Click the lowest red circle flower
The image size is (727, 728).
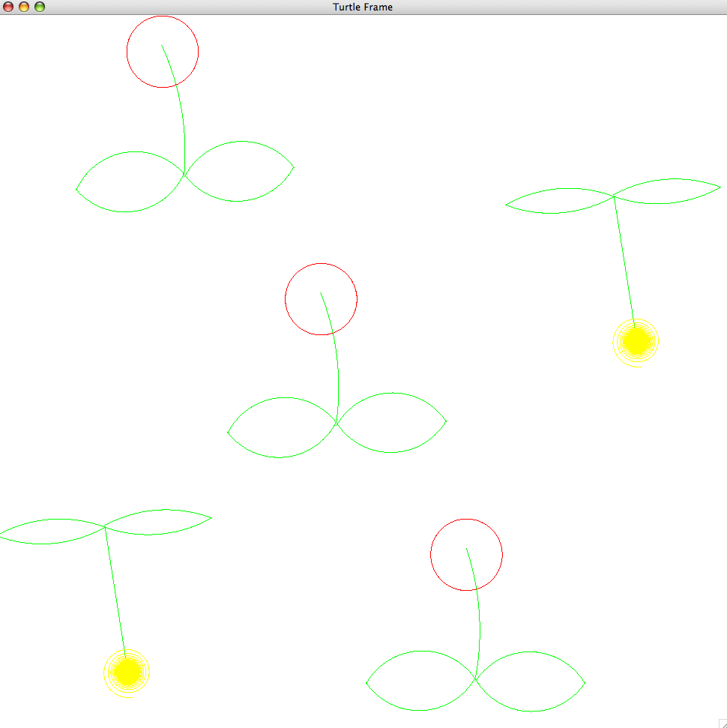pos(466,555)
